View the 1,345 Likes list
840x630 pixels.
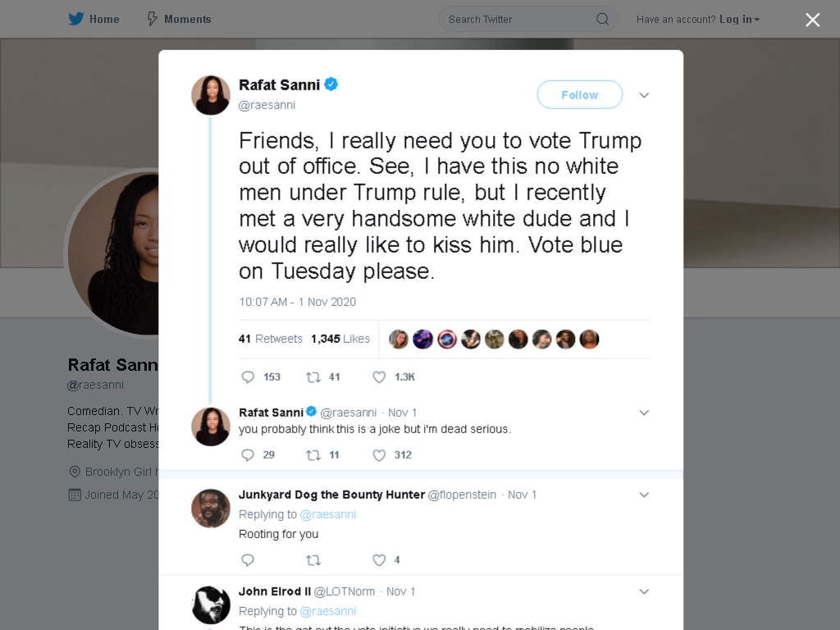click(340, 339)
